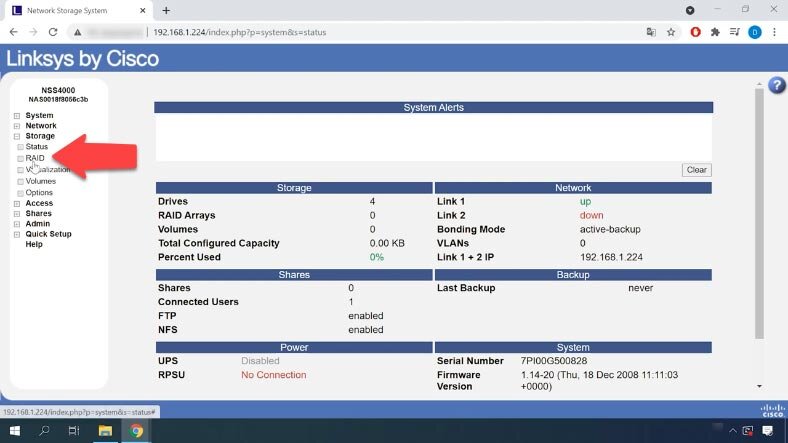Click the not-secure warning icon
The width and height of the screenshot is (788, 443).
click(77, 32)
